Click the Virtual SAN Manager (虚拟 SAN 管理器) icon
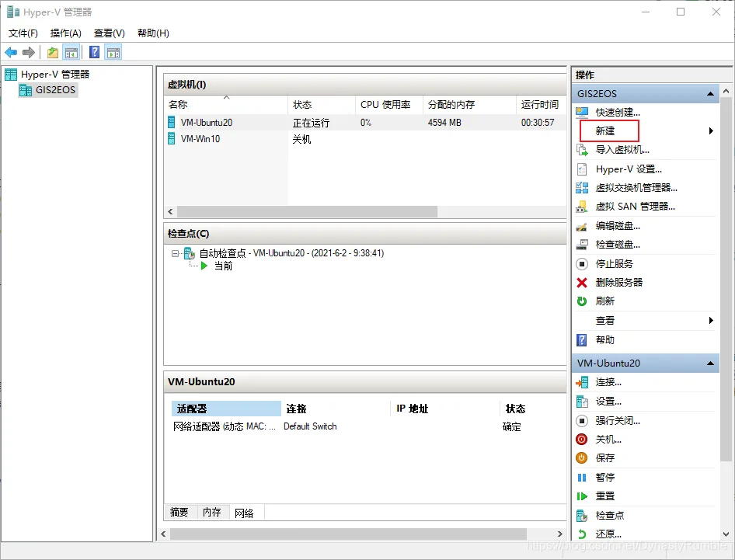This screenshot has height=560, width=735. click(x=582, y=207)
